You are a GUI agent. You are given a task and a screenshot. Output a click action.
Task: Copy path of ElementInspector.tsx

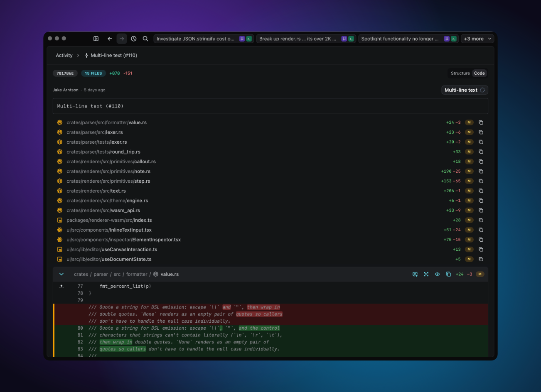[481, 240]
